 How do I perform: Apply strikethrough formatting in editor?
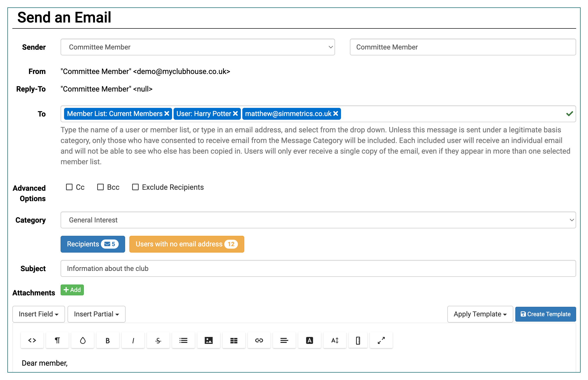(x=158, y=340)
